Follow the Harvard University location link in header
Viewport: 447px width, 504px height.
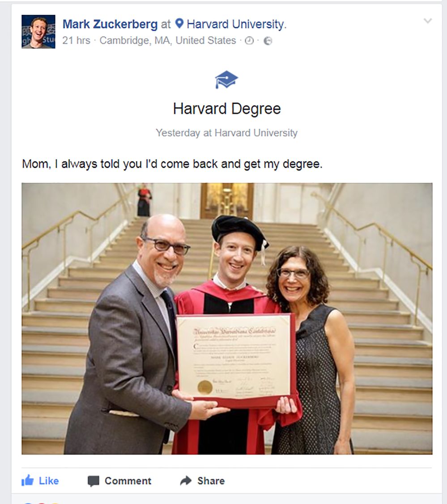235,24
